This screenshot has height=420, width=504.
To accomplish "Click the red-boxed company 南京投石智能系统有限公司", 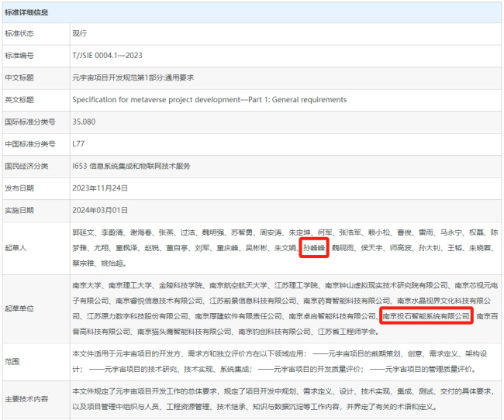I will pos(426,316).
